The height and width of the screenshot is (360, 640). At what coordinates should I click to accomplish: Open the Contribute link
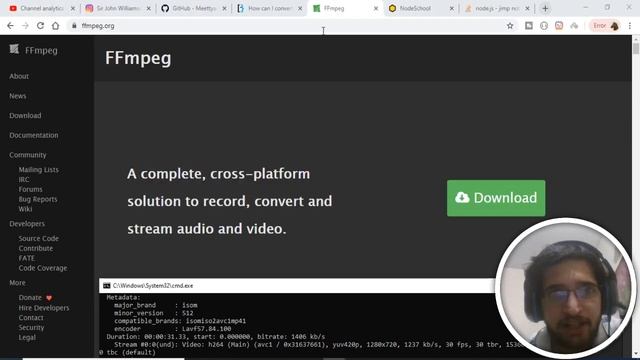pyautogui.click(x=36, y=248)
